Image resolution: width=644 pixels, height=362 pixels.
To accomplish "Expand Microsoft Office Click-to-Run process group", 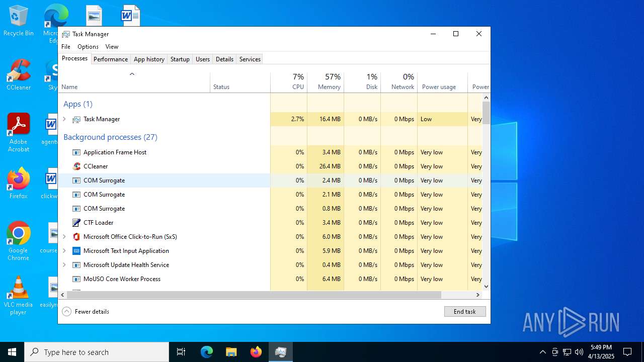I will click(x=64, y=237).
